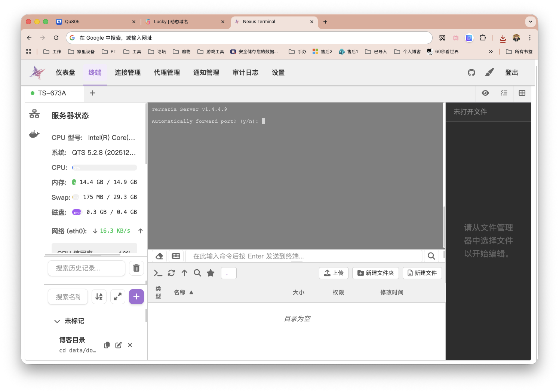Viewport: 559px width, 392px height.
Task: Check the CPU usage progress bar
Action: 104,167
